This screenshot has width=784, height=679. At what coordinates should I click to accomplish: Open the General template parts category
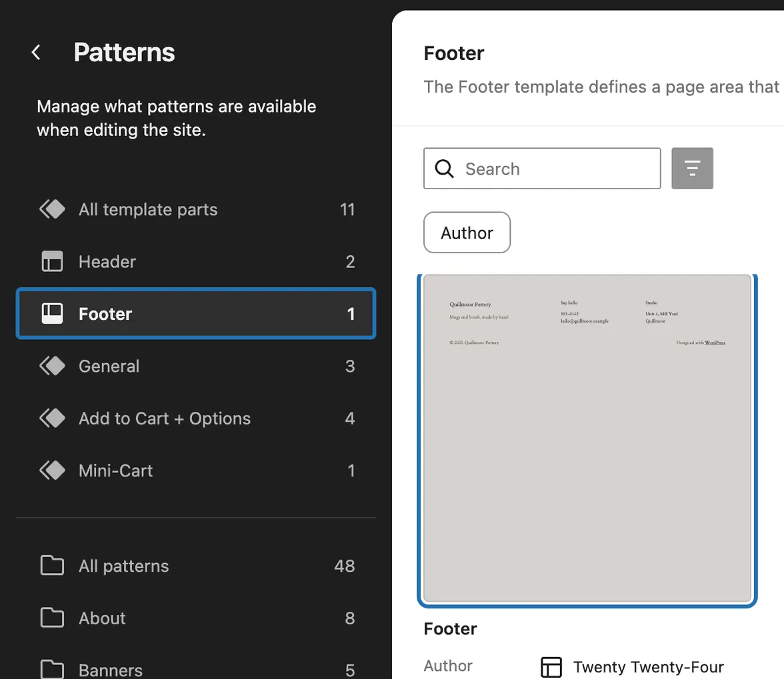tap(196, 366)
